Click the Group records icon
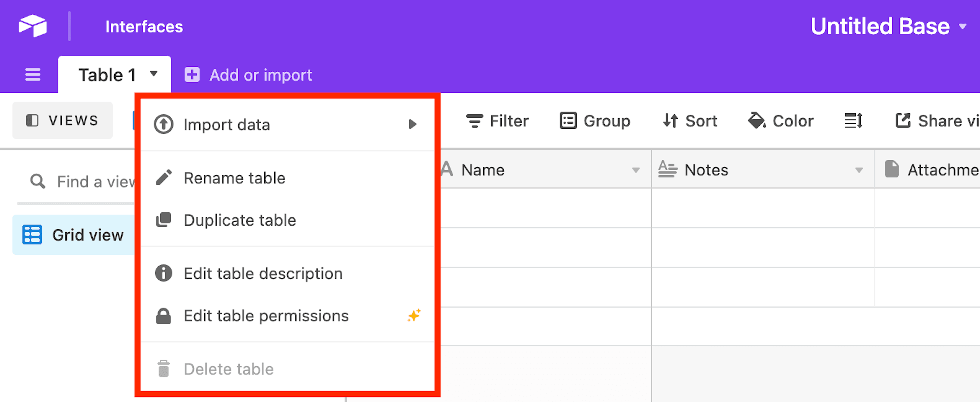 [x=568, y=121]
